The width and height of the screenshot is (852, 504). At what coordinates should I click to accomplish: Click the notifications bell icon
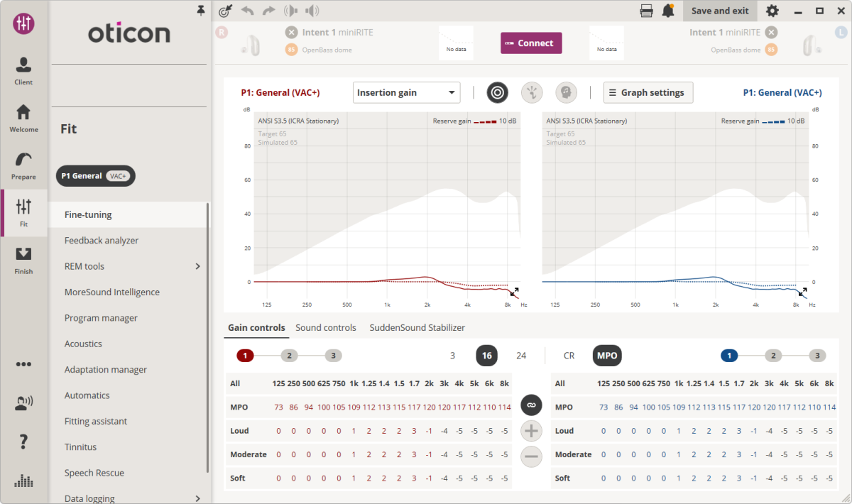point(667,11)
